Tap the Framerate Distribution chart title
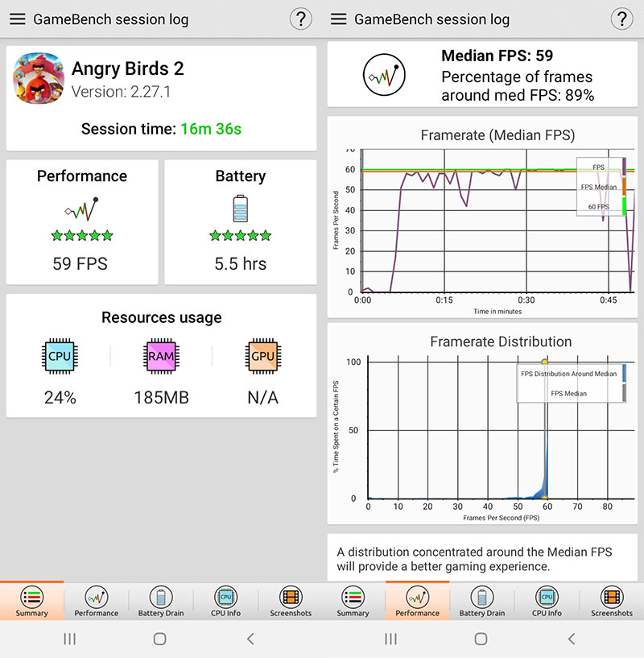Viewport: 644px width, 658px height. (x=501, y=341)
